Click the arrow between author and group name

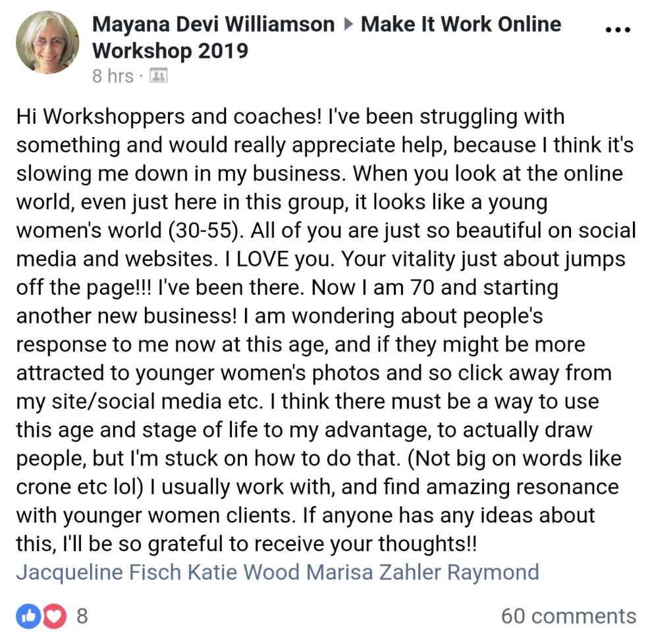(x=348, y=25)
